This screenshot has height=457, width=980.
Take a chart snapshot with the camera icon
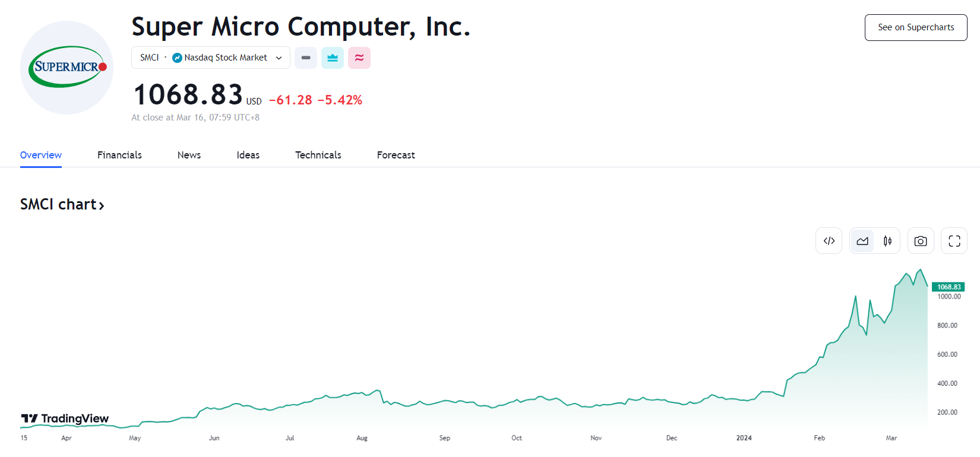coord(920,241)
